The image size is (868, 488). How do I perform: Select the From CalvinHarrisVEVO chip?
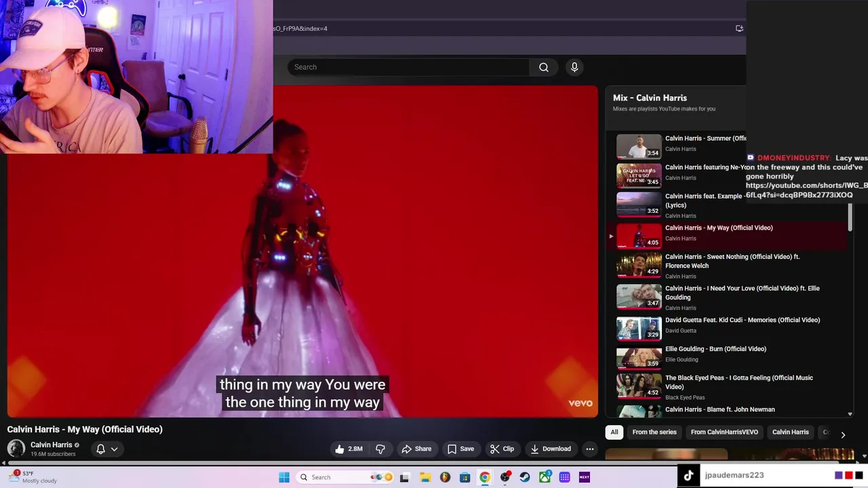[x=724, y=432]
